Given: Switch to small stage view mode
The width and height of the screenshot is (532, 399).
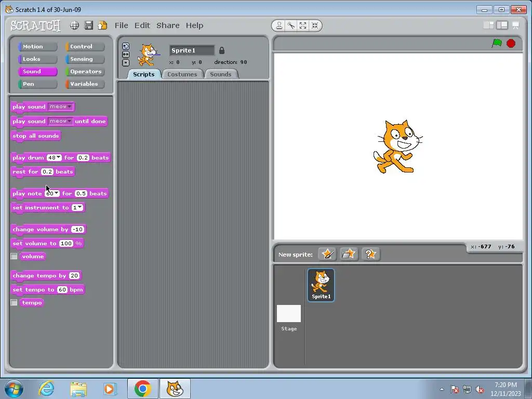Looking at the screenshot, I should pos(488,25).
